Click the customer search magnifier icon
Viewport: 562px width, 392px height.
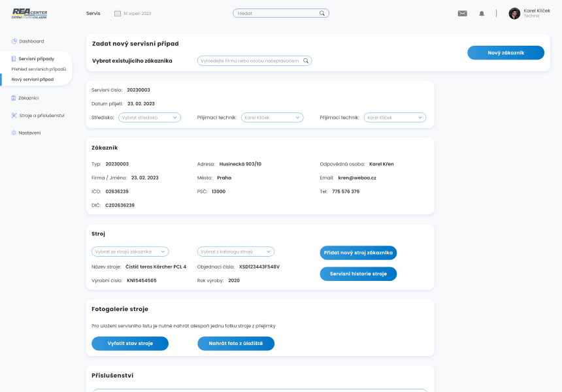(x=306, y=61)
